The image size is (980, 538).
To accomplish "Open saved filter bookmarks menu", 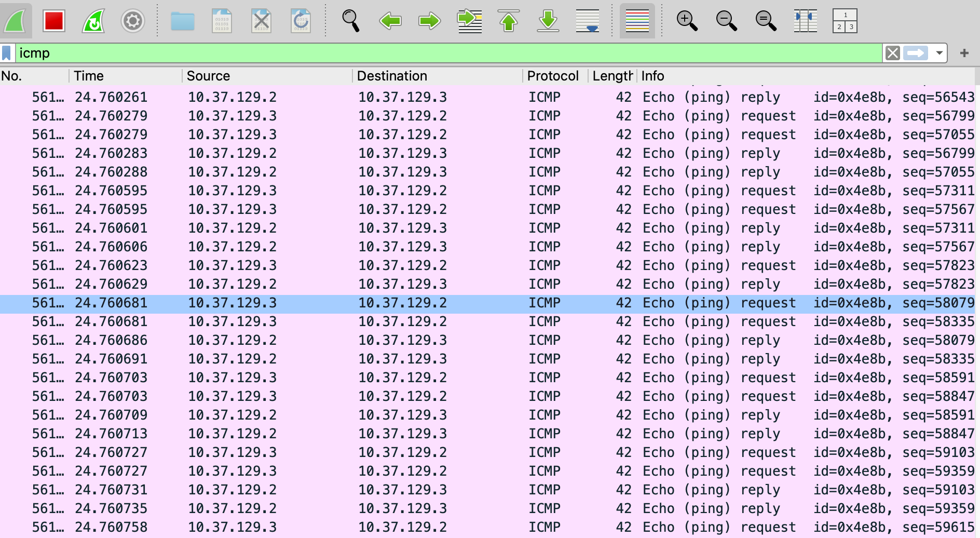I will (7, 53).
